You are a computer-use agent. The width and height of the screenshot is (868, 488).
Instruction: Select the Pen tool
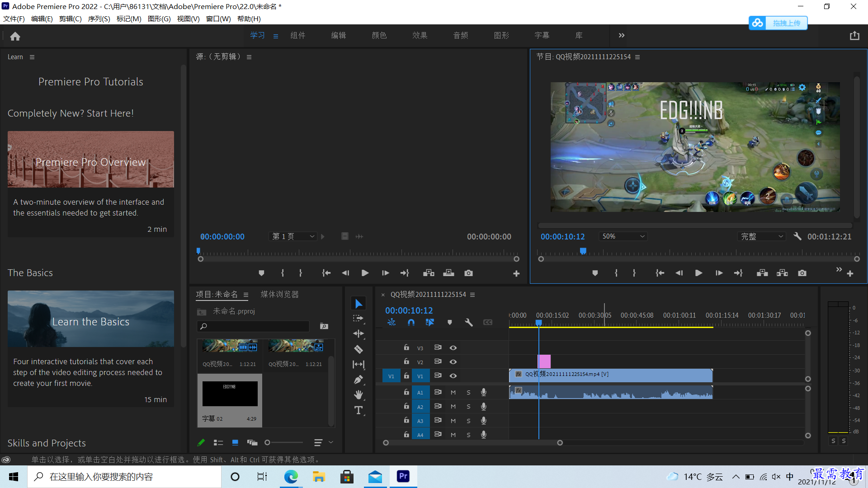359,380
